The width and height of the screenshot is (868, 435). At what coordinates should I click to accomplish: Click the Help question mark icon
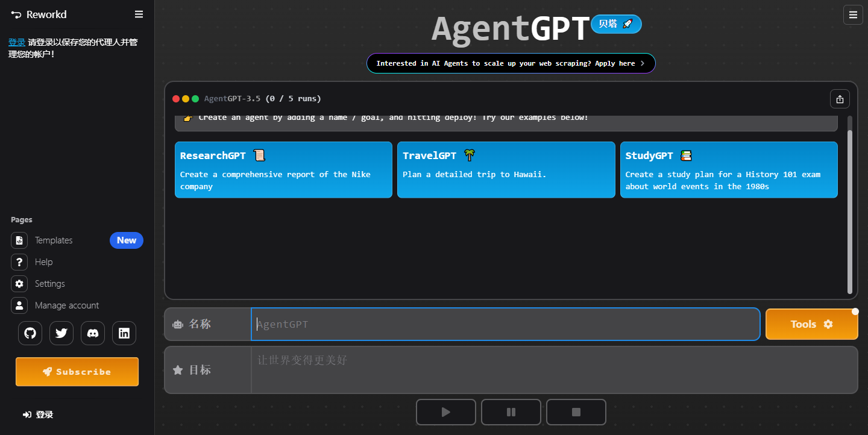pos(19,262)
